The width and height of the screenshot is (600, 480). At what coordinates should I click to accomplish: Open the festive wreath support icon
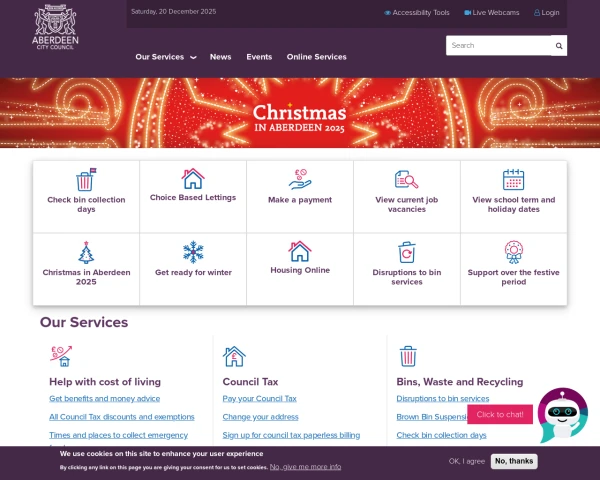tap(514, 252)
